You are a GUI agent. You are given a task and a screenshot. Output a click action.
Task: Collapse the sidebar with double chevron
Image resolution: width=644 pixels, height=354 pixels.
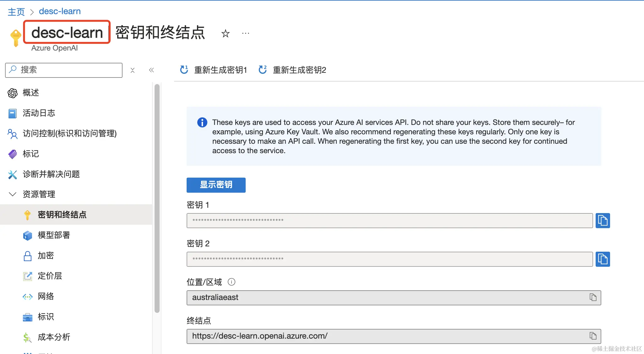click(151, 70)
